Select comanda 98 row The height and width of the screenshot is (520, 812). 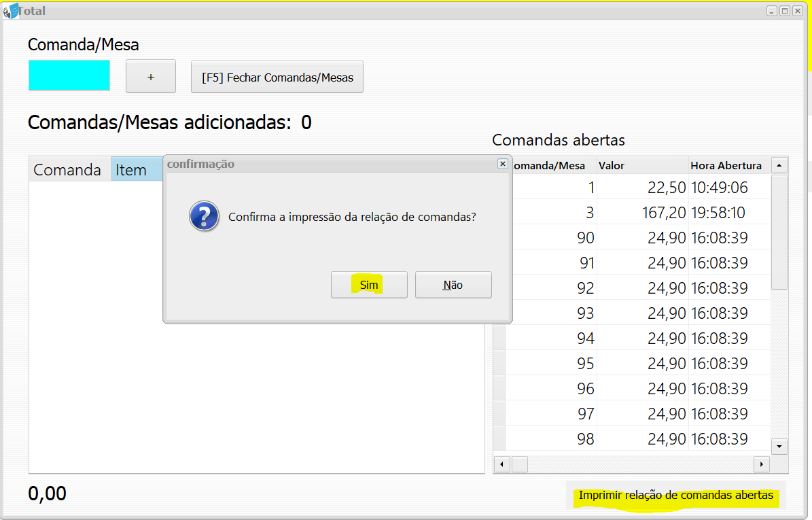click(637, 438)
